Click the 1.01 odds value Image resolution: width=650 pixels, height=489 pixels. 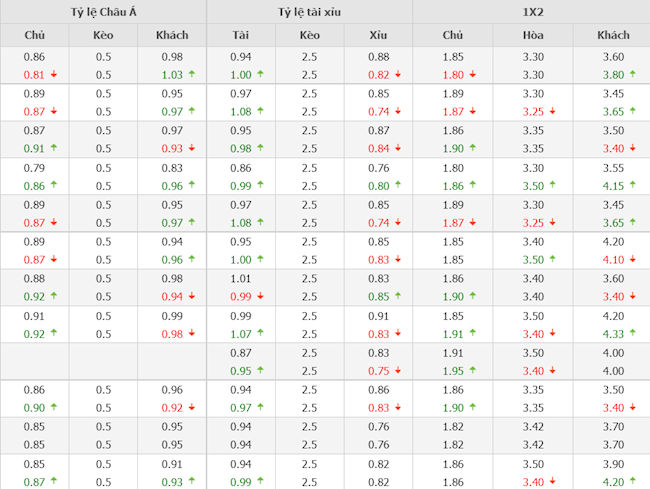pos(241,279)
